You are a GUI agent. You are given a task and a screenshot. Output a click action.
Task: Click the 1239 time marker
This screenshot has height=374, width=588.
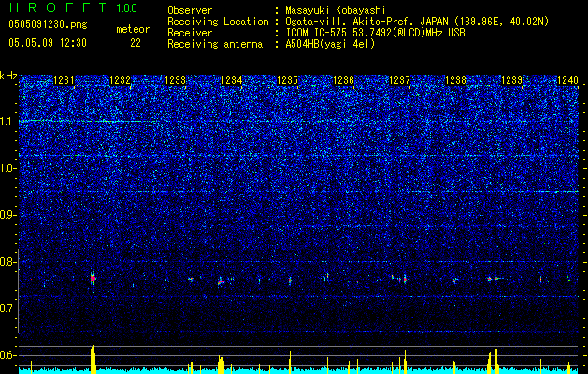point(512,80)
